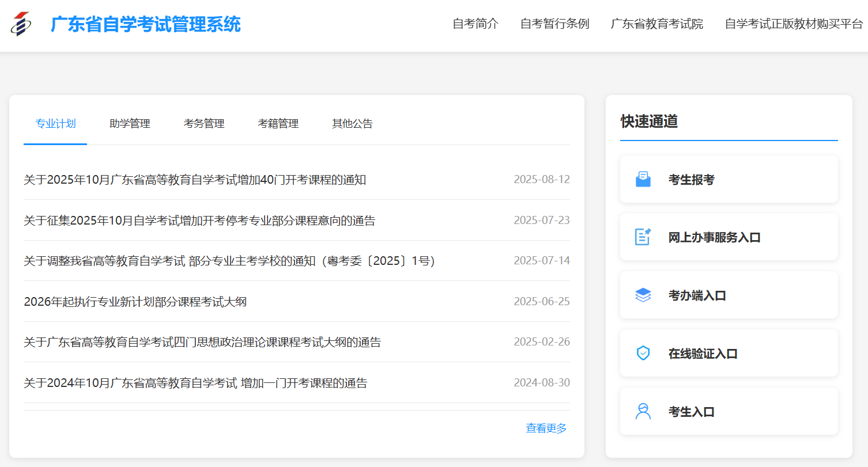Switch to the 考务管理 tab
Viewport: 868px width, 467px height.
click(204, 123)
